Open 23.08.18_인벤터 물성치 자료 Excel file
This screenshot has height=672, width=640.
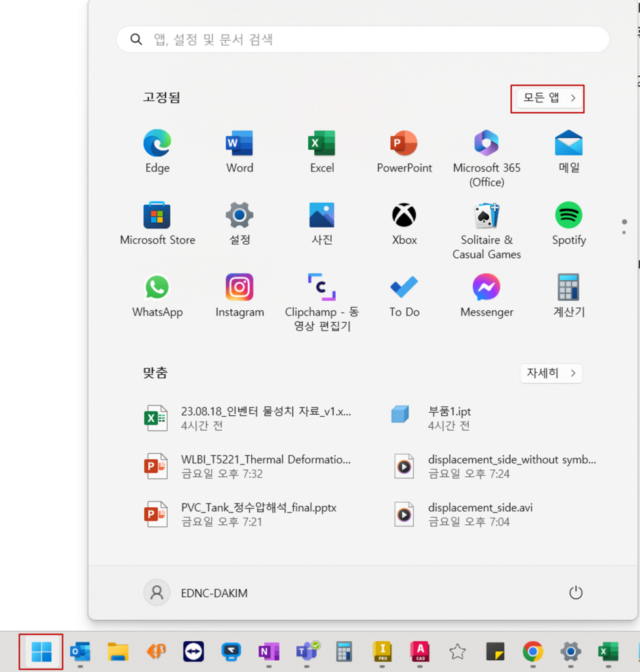click(249, 418)
